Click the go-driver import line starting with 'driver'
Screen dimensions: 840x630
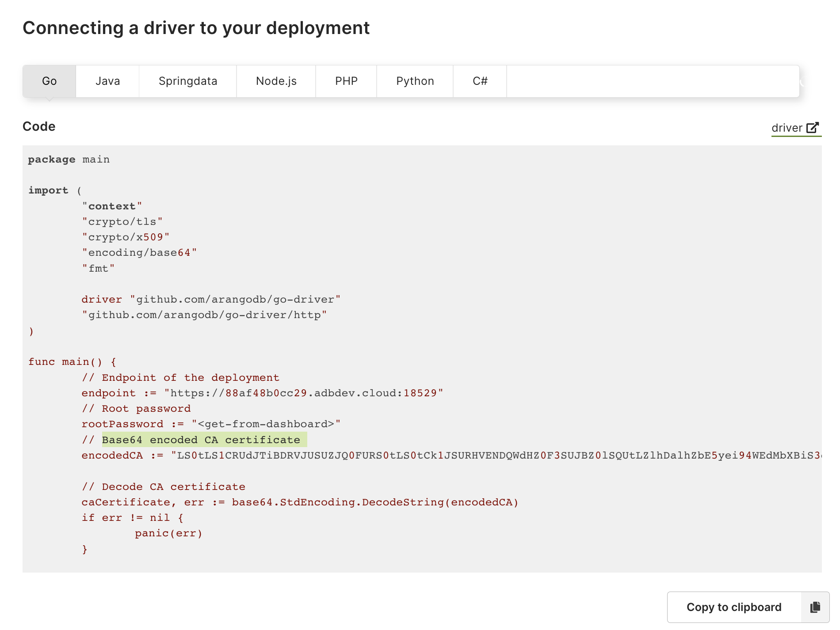pyautogui.click(x=211, y=300)
